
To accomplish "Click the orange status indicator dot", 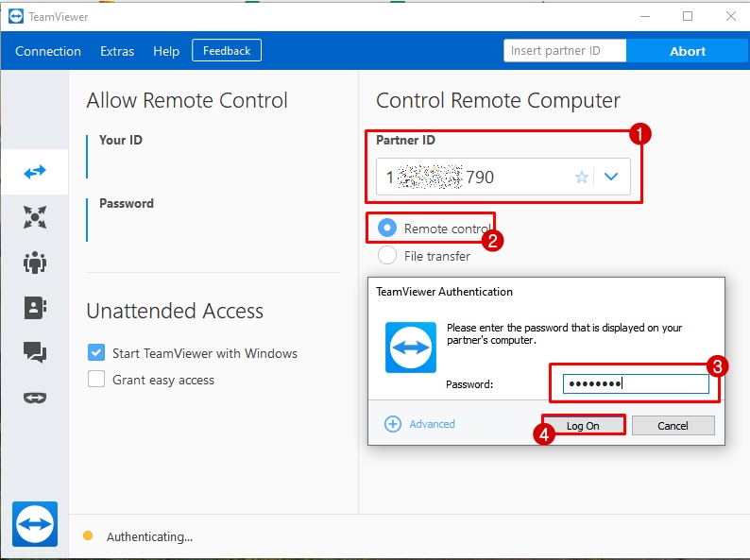I will point(88,535).
